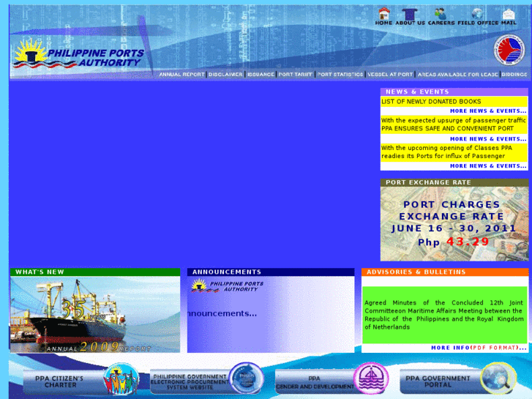The image size is (532, 399).
Task: Open the Annual 2009 Report ship image
Action: 95,315
